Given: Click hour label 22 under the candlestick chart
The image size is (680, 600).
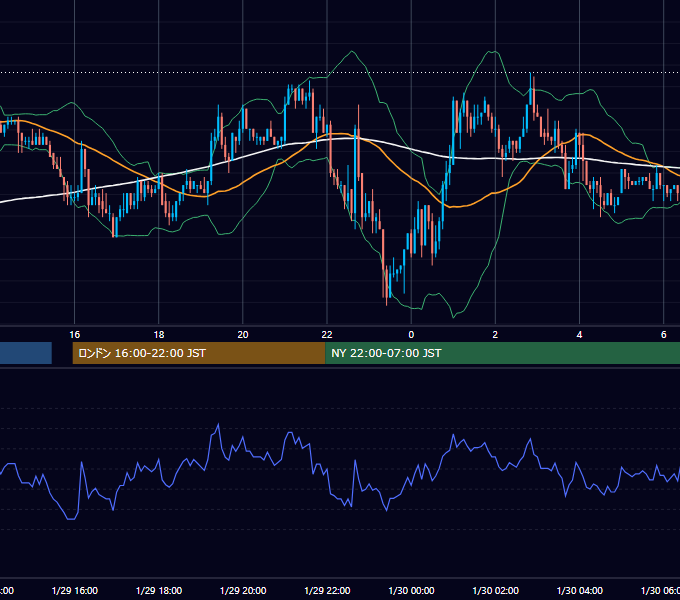Looking at the screenshot, I should (x=327, y=335).
